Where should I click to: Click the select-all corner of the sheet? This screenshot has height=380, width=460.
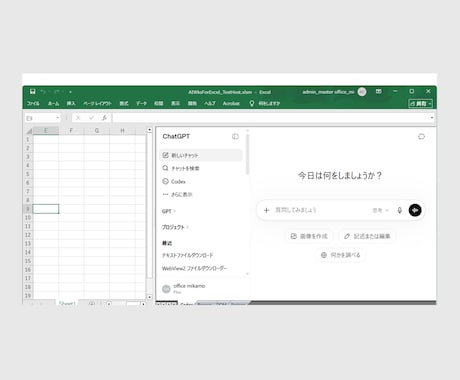29,131
